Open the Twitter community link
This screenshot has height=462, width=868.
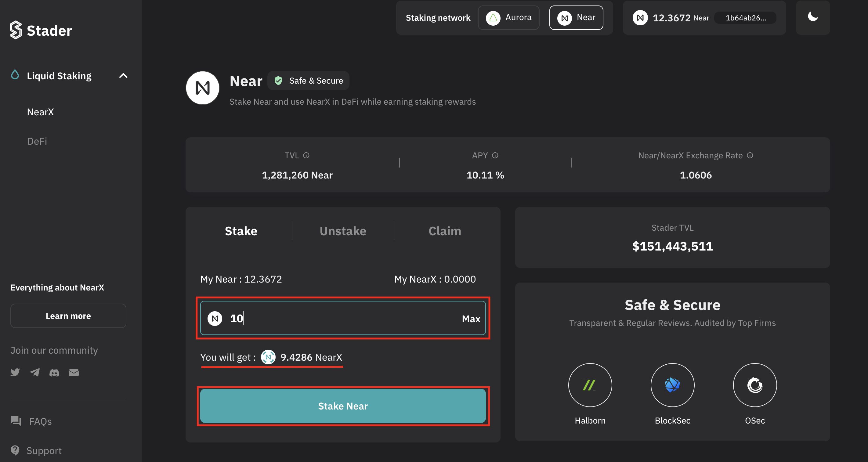[x=15, y=372]
